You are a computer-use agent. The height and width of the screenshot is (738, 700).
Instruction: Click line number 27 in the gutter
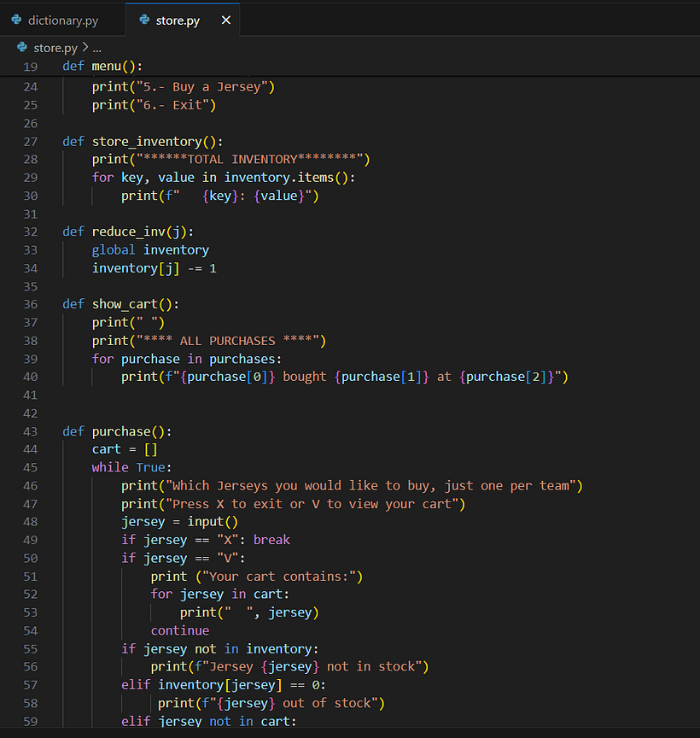point(30,141)
